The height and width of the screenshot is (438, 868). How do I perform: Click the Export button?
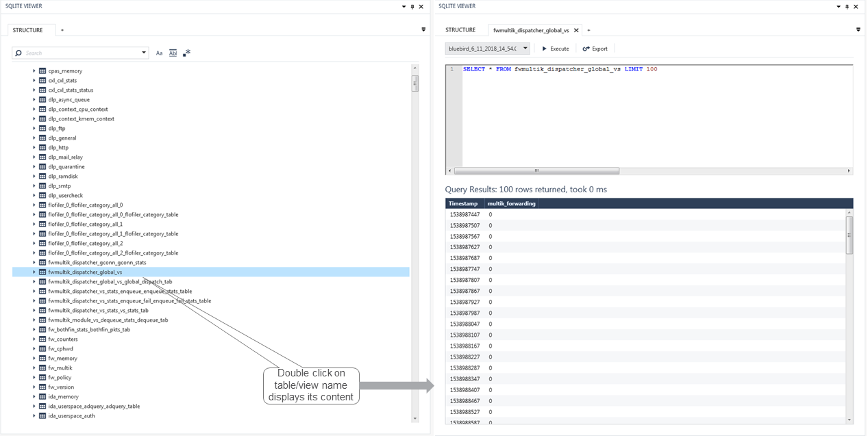[x=594, y=48]
